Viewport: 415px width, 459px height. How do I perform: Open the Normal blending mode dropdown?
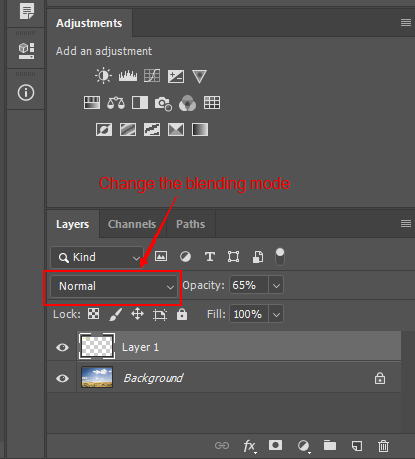(x=114, y=286)
